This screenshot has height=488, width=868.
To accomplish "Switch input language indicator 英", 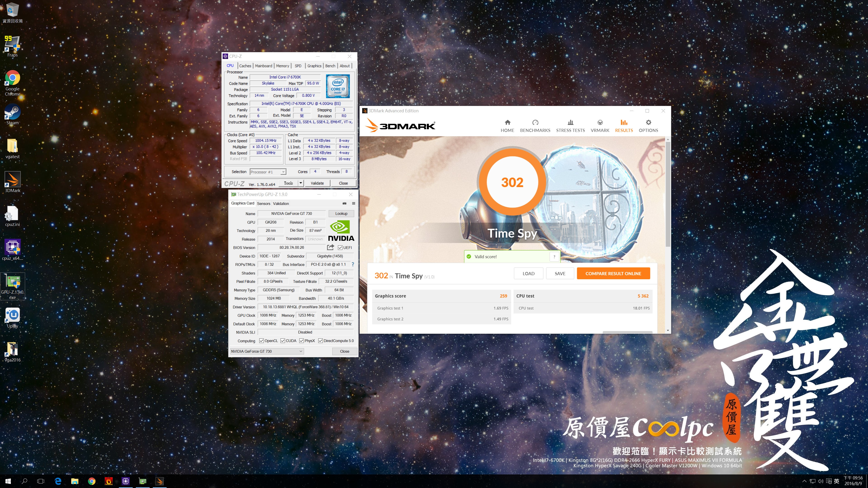I will (x=836, y=481).
